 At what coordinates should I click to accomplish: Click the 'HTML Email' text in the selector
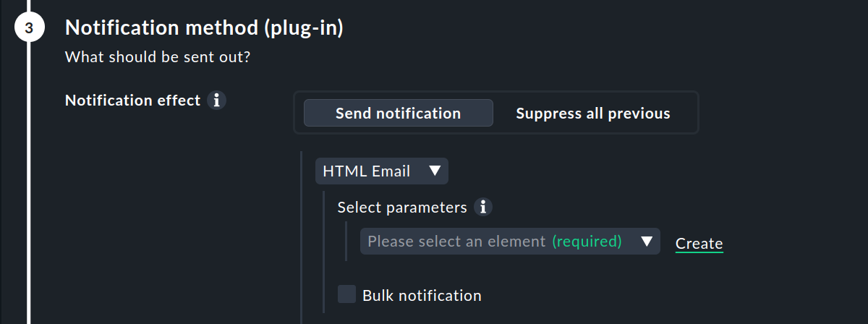point(367,171)
